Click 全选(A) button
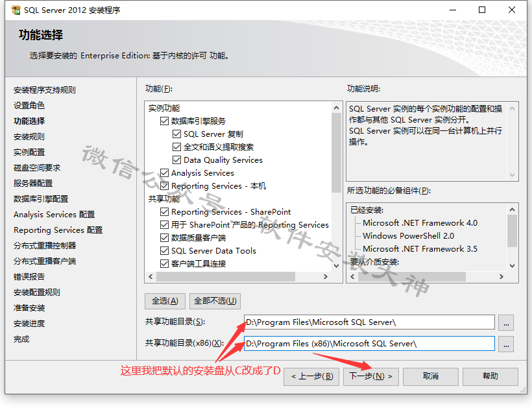532x419 pixels. point(165,301)
